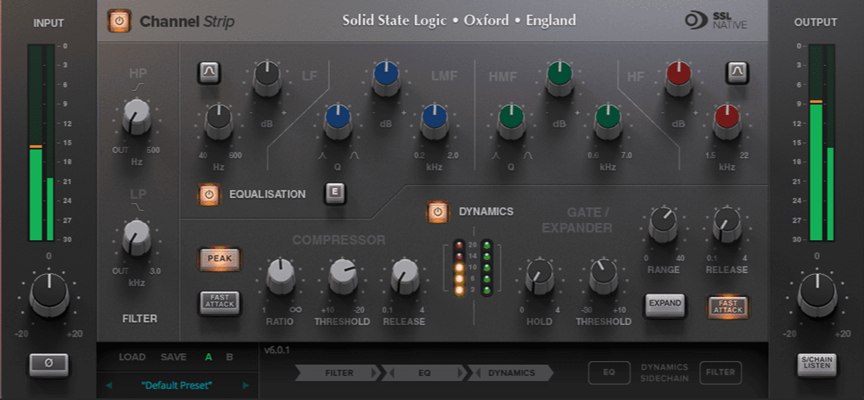Viewport: 864px width, 400px height.
Task: Click the HMF Q knob
Action: (511, 121)
